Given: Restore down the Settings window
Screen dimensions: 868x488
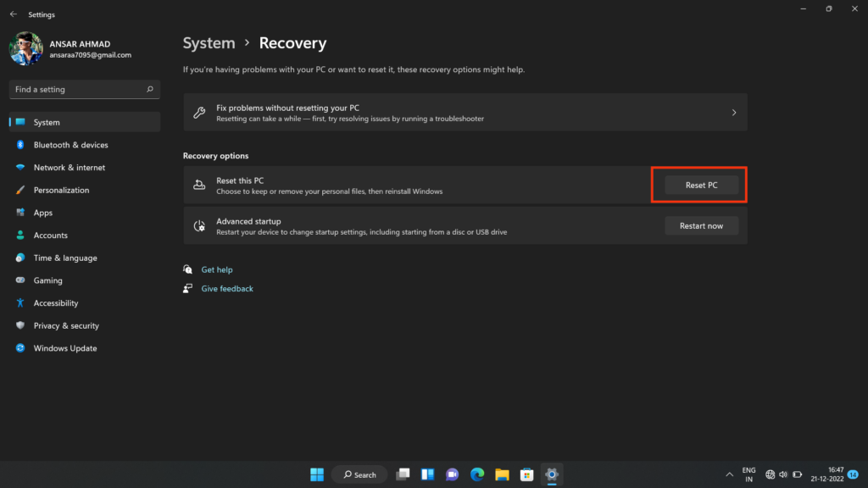Looking at the screenshot, I should pyautogui.click(x=829, y=8).
